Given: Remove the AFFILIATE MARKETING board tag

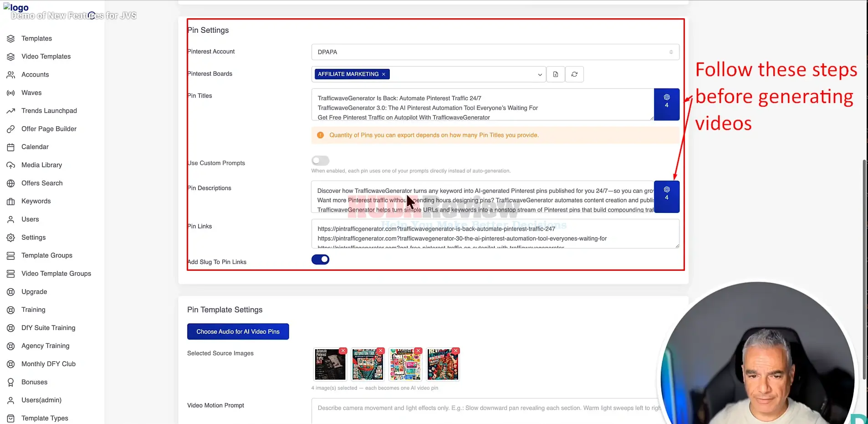Looking at the screenshot, I should (383, 74).
